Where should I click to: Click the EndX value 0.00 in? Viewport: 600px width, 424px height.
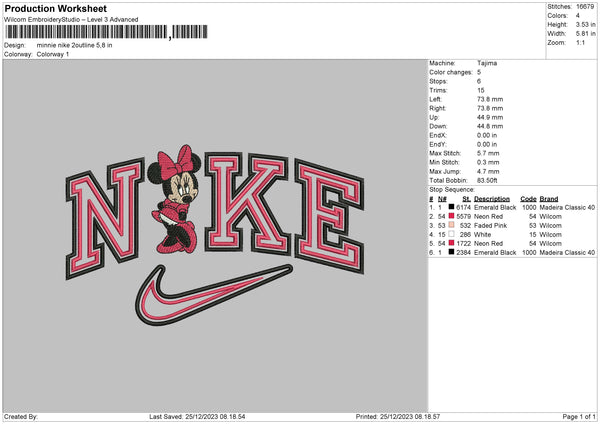pyautogui.click(x=487, y=135)
